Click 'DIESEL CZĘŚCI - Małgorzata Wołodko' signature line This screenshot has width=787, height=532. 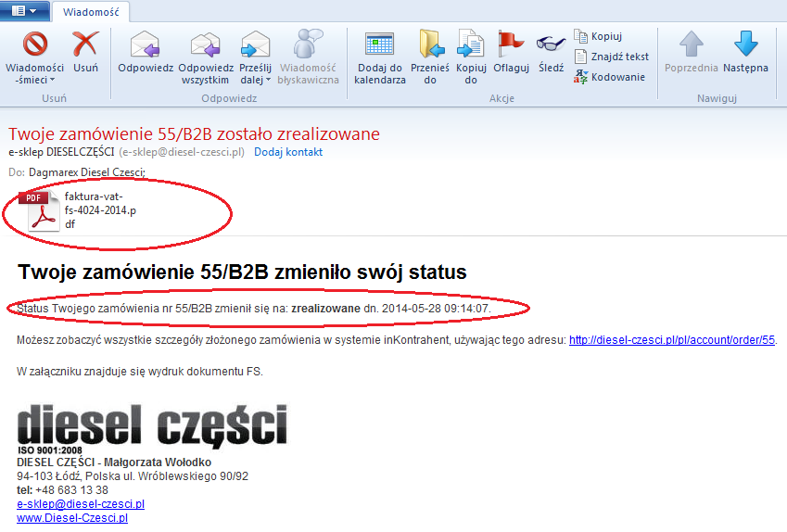pos(114,462)
